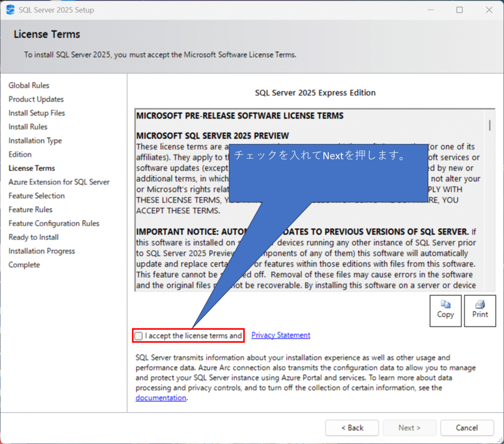This screenshot has height=444, width=504.
Task: Select the License Terms step
Action: coord(32,168)
